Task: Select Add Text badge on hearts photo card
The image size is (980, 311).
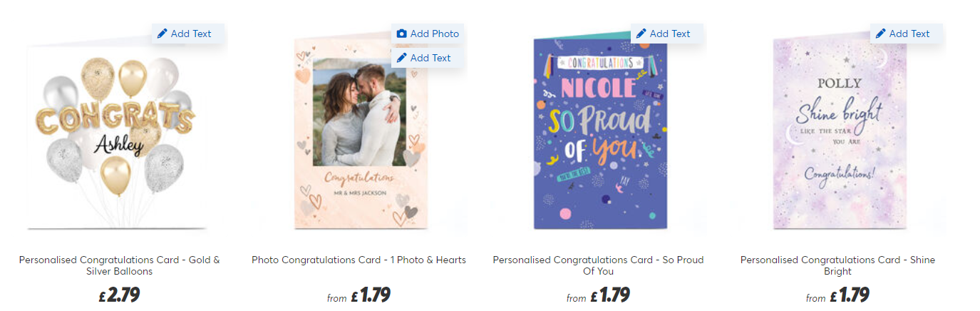Action: click(x=428, y=58)
